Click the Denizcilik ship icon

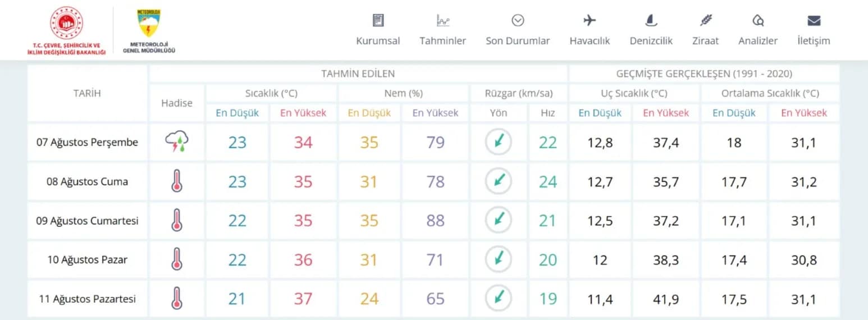(651, 21)
